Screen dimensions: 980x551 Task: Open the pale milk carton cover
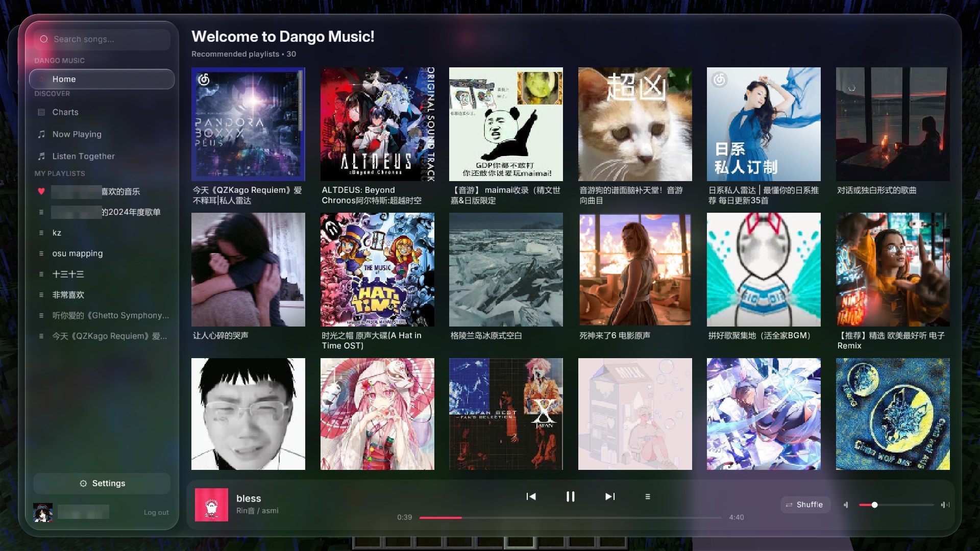point(635,414)
